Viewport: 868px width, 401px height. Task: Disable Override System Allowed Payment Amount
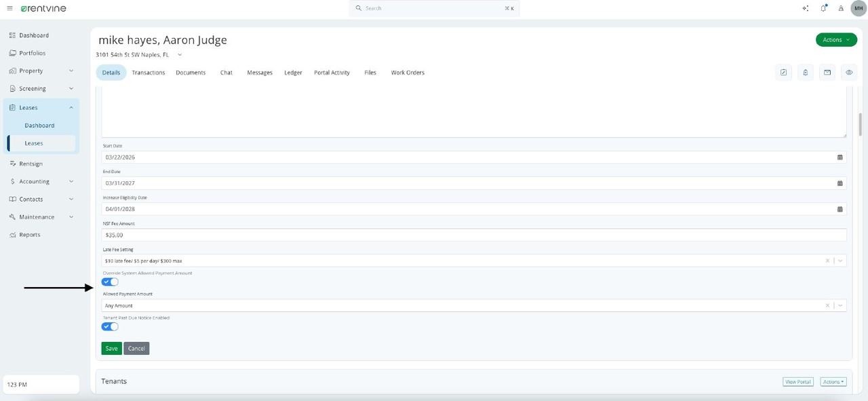pyautogui.click(x=110, y=282)
